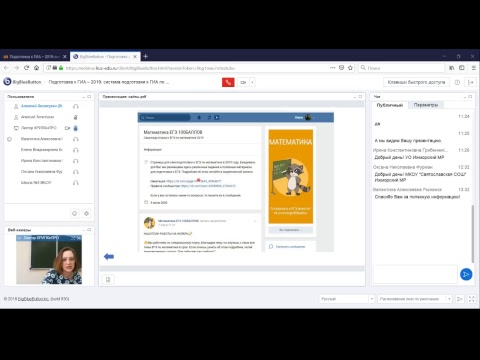Click the headset icon of the first user

[x=76, y=106]
